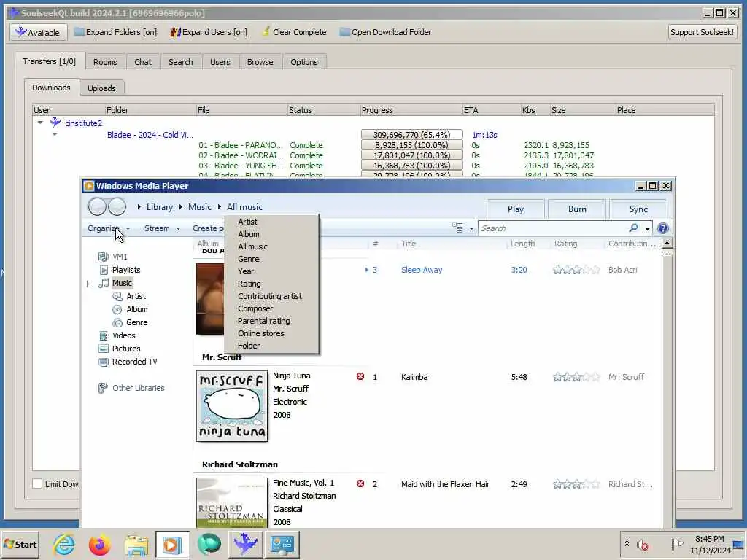
Task: Open search options dropdown arrow
Action: tap(647, 228)
